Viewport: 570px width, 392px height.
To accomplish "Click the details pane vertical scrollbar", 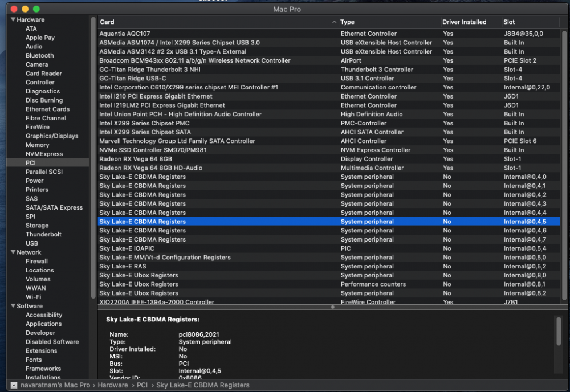I will click(x=559, y=330).
